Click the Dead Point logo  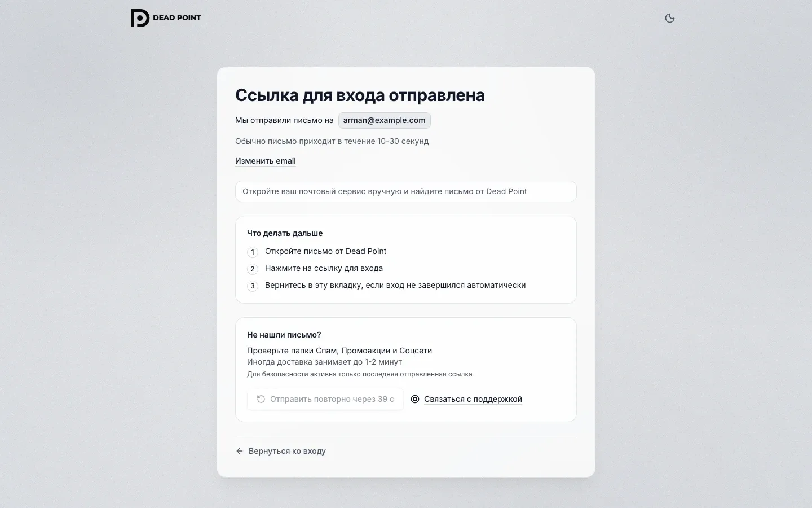coord(166,18)
